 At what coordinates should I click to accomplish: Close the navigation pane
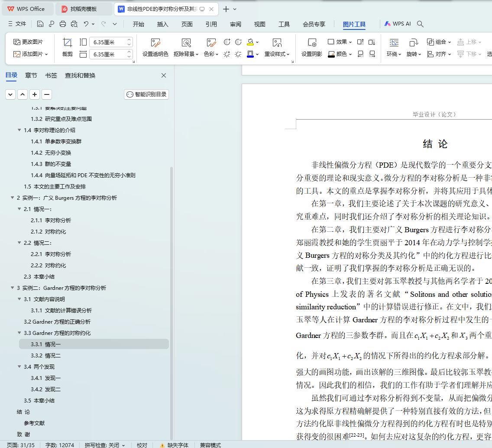163,75
